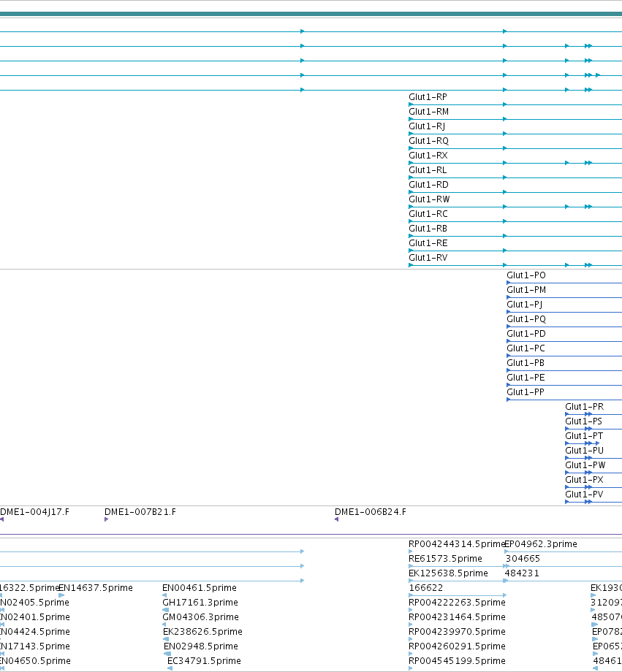Select the RP004222263.5prime EST
Image resolution: width=622 pixels, height=672 pixels.
pos(458,602)
